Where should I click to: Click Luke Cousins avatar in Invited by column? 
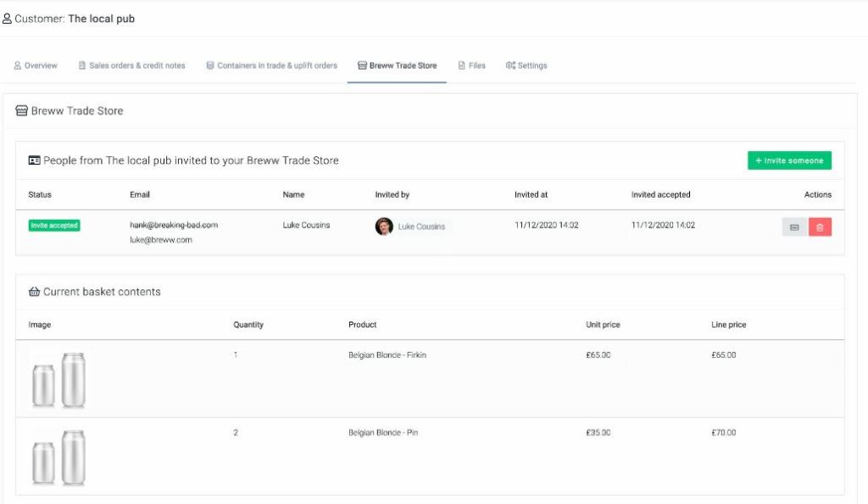click(x=384, y=226)
